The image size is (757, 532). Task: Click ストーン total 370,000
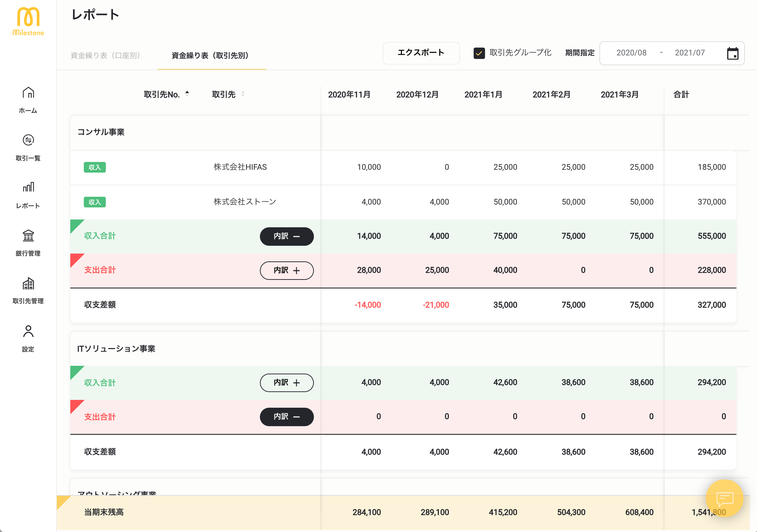pos(712,202)
